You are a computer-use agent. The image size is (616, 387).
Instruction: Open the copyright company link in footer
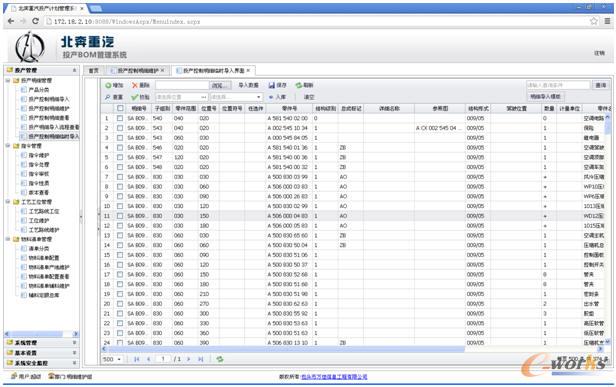(x=334, y=377)
